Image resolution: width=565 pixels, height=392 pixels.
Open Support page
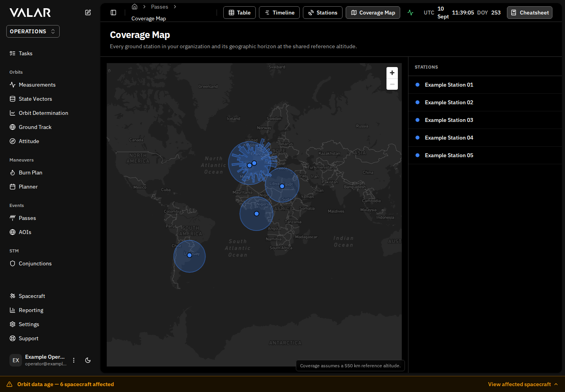(50, 338)
